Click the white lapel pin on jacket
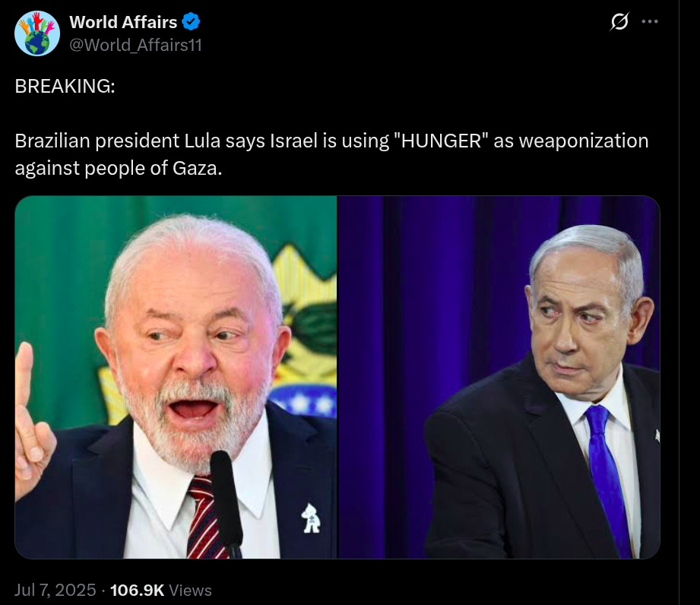This screenshot has width=700, height=605. pos(311,518)
